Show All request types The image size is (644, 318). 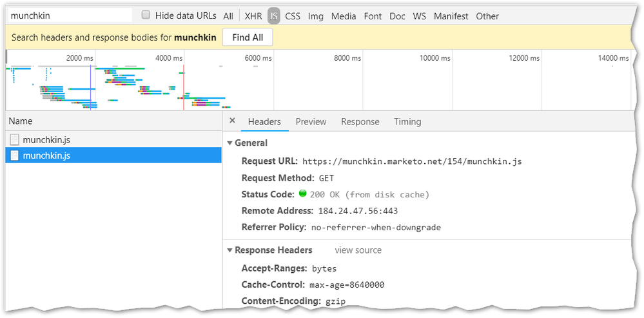[x=228, y=16]
